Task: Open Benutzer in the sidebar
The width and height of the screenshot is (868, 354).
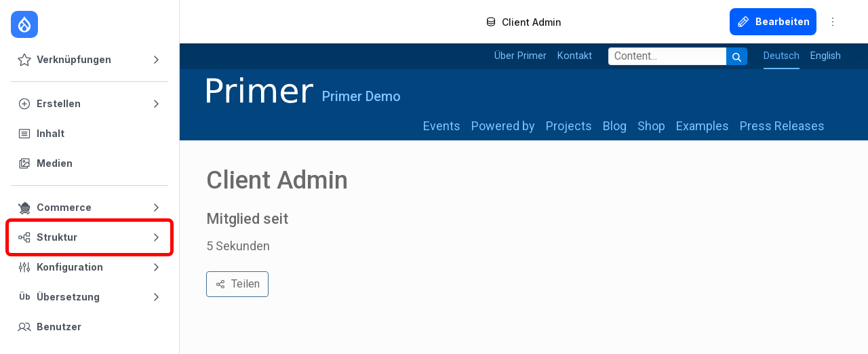Action: [x=90, y=327]
